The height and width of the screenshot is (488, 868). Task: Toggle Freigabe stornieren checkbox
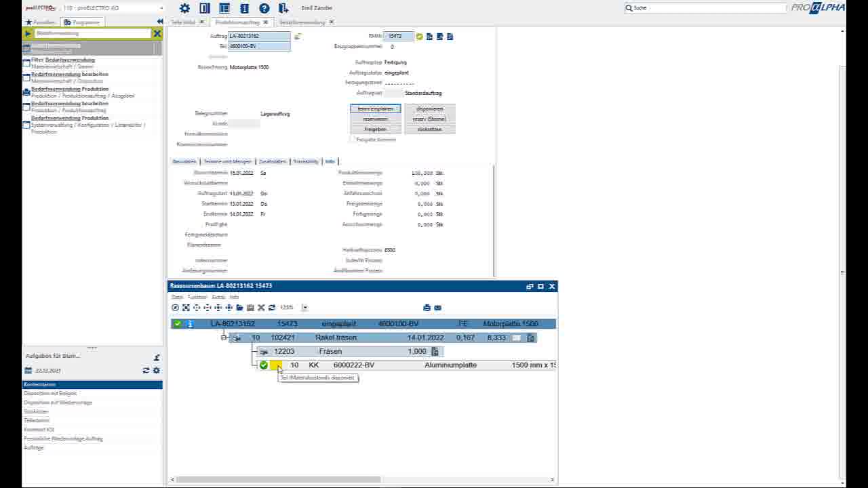[353, 140]
